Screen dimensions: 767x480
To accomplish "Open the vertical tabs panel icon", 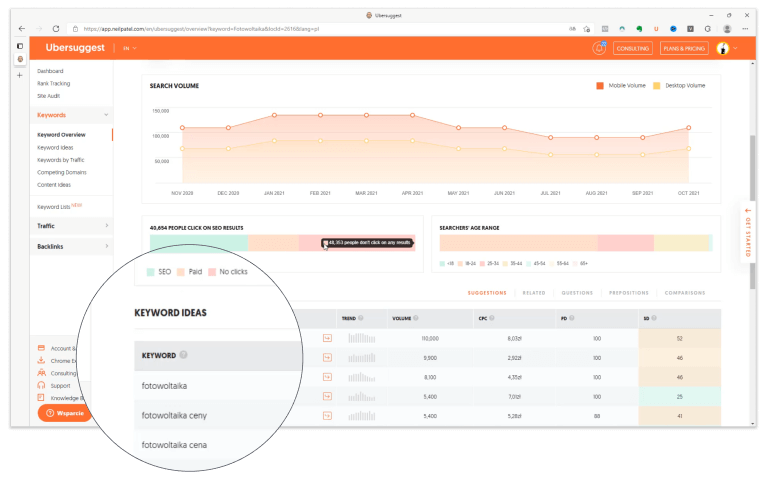I will [20, 46].
